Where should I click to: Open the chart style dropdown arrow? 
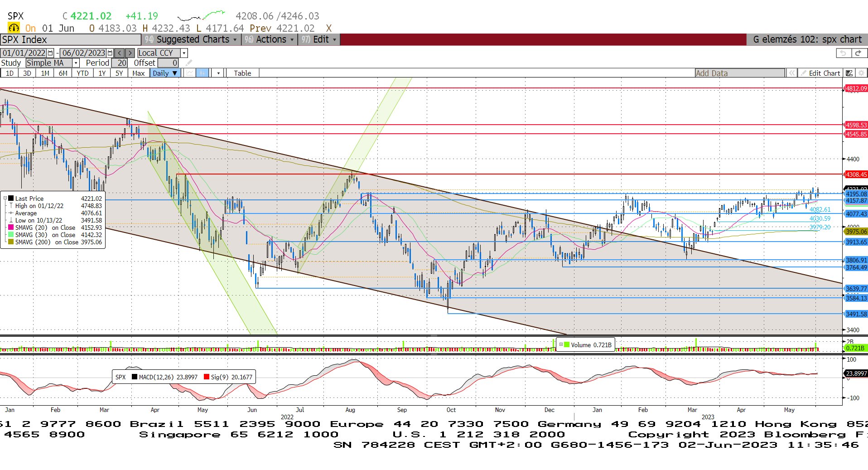[x=218, y=73]
